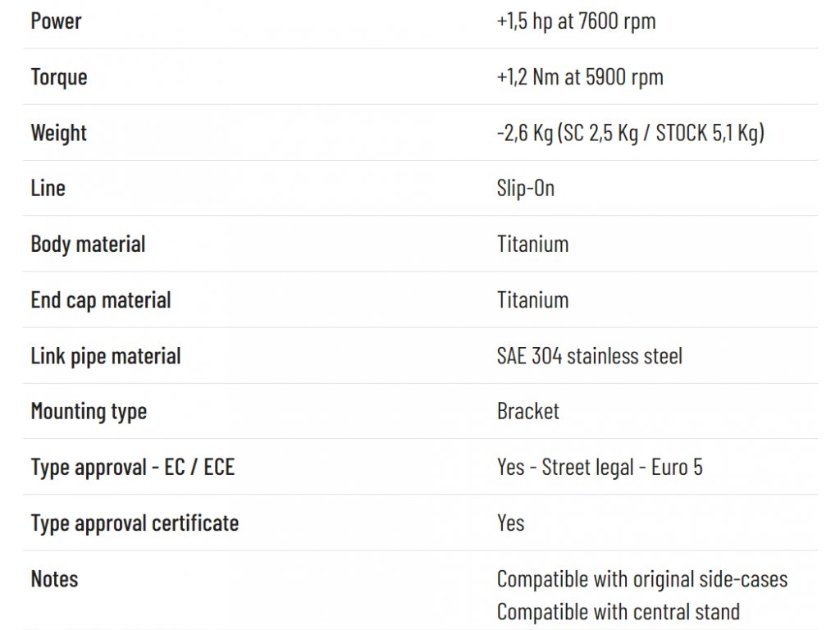
Task: Click the Weight row label
Action: tap(59, 133)
